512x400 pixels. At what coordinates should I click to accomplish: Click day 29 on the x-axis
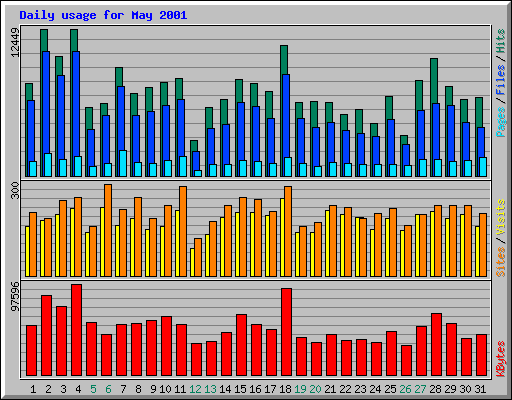[450, 389]
